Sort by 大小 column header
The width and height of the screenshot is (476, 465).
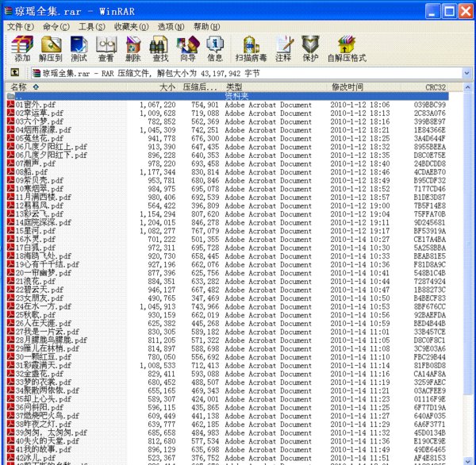(152, 87)
